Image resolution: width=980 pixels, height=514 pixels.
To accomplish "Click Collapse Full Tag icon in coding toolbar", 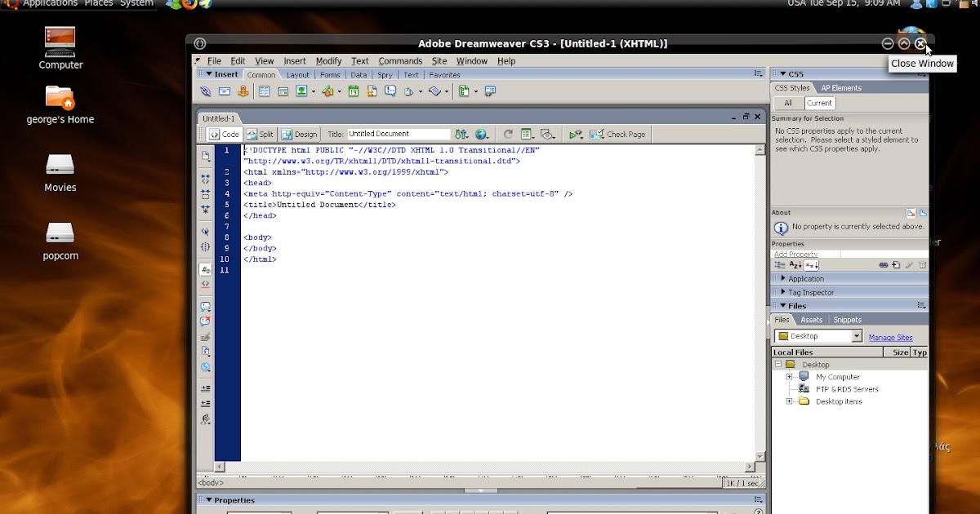I will (x=206, y=179).
